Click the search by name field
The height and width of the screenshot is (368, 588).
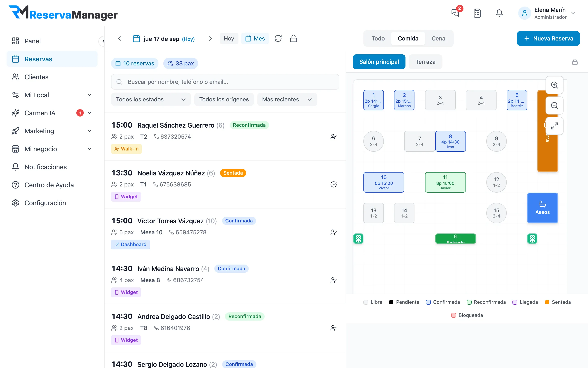click(x=225, y=82)
